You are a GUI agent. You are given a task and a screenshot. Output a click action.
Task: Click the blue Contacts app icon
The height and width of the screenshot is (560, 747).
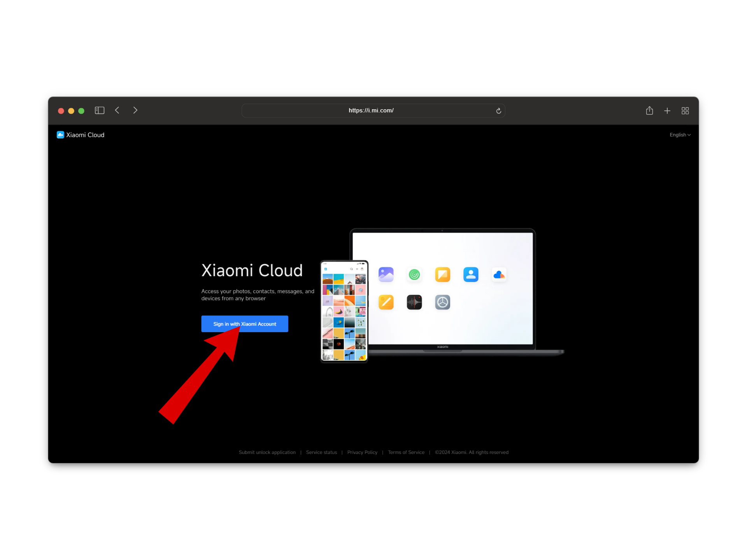click(471, 275)
